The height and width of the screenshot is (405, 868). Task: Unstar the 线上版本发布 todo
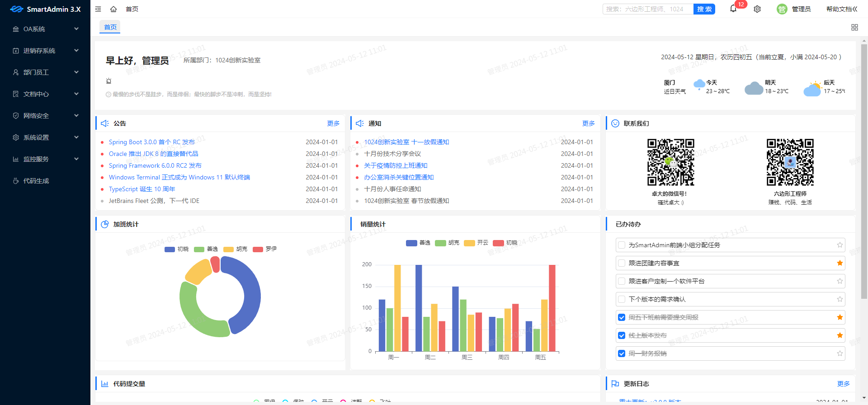click(840, 335)
